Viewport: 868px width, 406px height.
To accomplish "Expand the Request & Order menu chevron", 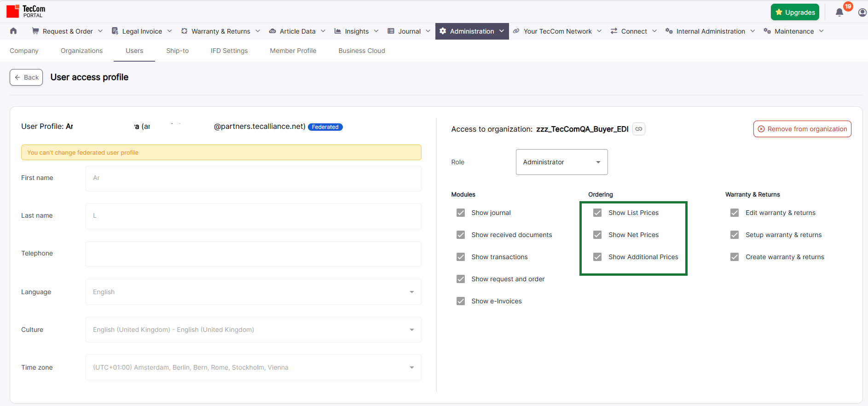I will 100,31.
